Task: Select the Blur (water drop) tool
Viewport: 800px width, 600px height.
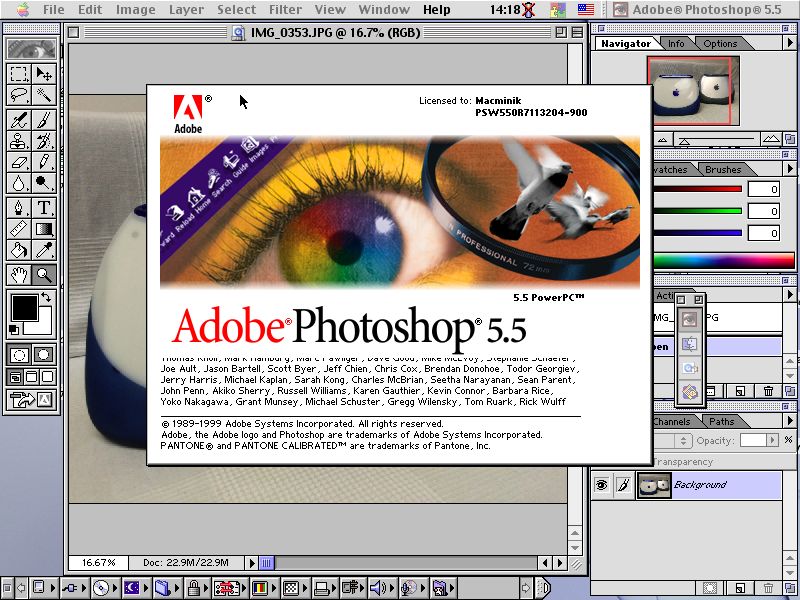Action: pyautogui.click(x=19, y=183)
